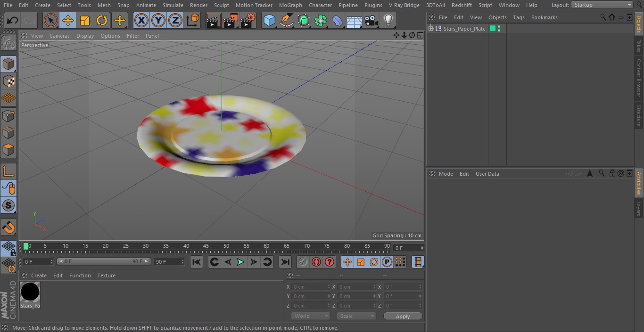
Task: Click the Undo arrow icon
Action: (x=13, y=20)
